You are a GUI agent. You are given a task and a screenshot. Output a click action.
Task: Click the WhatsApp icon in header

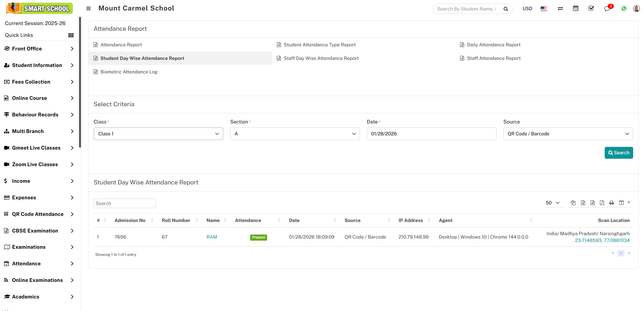click(624, 8)
